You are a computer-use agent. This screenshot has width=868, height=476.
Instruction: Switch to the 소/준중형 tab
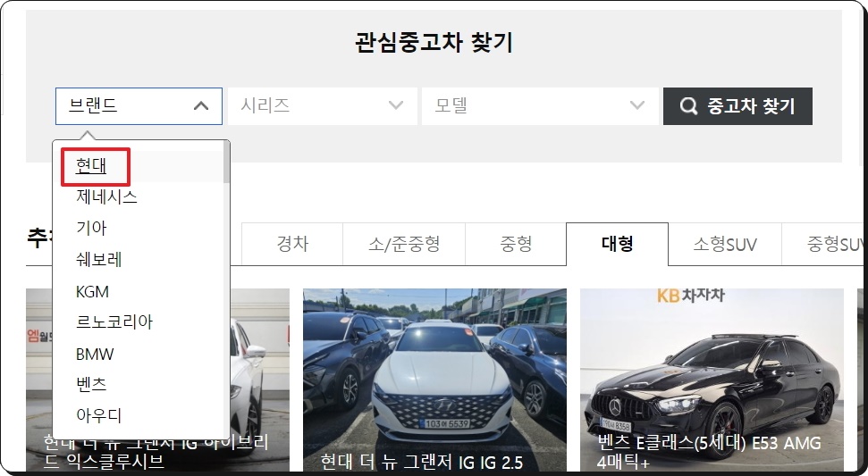click(x=404, y=244)
